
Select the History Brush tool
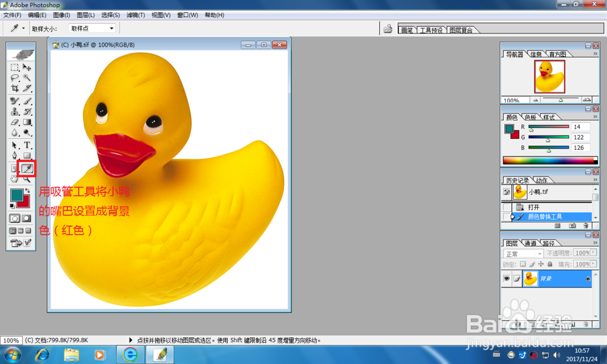tap(27, 112)
